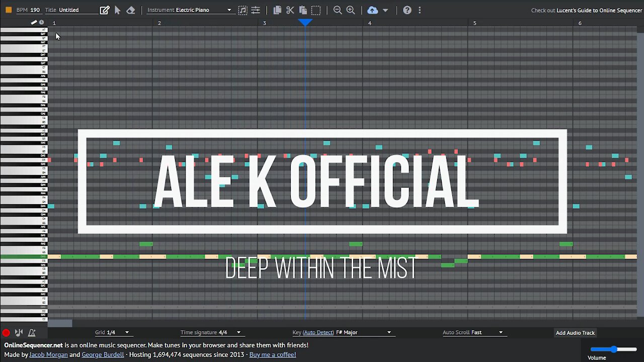
Task: Click the piano key ruler icon
Action: click(x=34, y=22)
